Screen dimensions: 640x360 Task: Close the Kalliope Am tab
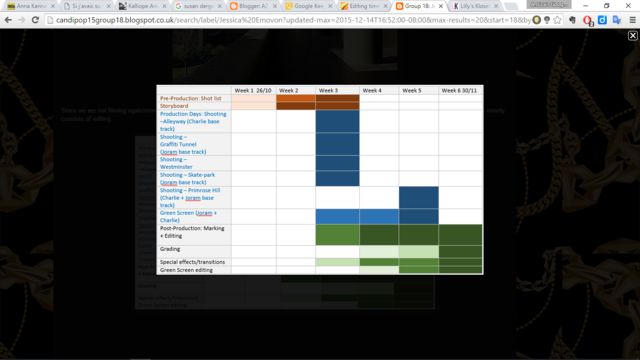[x=164, y=6]
